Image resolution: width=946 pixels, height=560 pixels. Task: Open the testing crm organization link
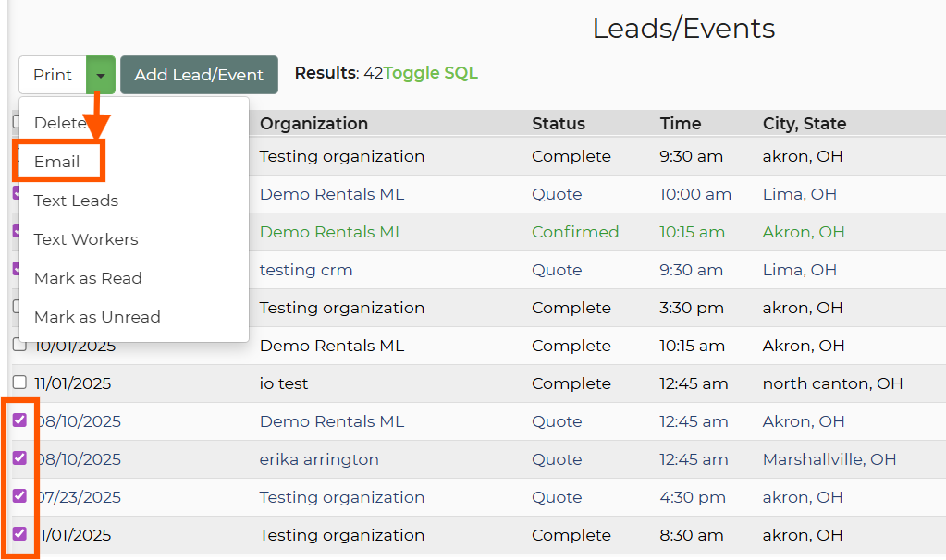(x=306, y=271)
